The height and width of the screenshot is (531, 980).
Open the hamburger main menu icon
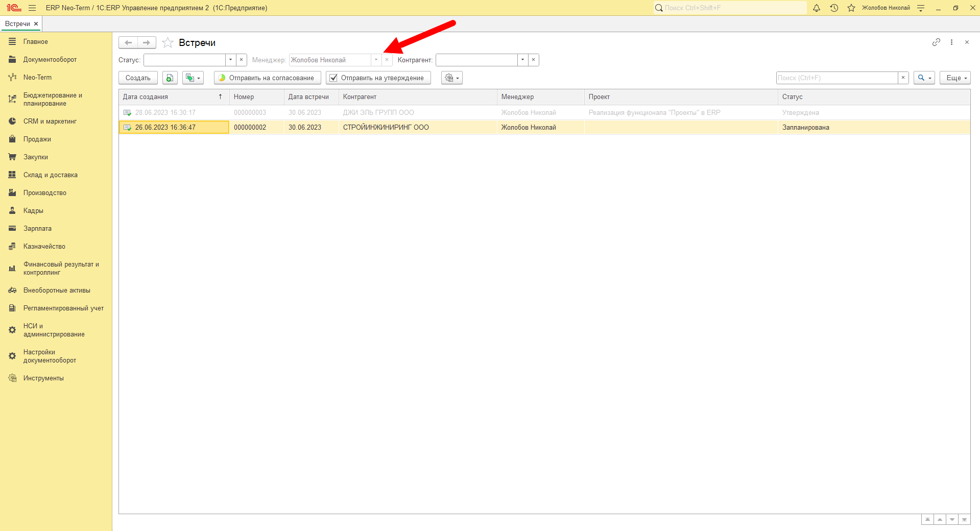[32, 8]
